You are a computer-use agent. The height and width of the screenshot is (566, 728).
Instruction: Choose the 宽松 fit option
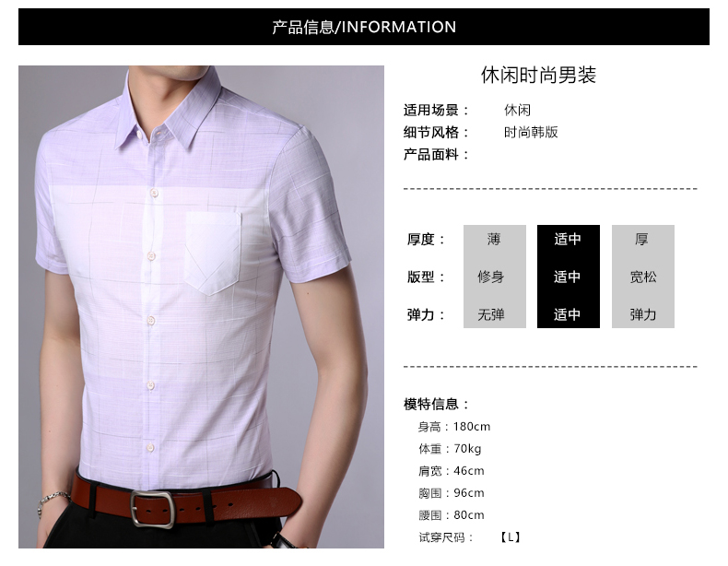(x=643, y=277)
